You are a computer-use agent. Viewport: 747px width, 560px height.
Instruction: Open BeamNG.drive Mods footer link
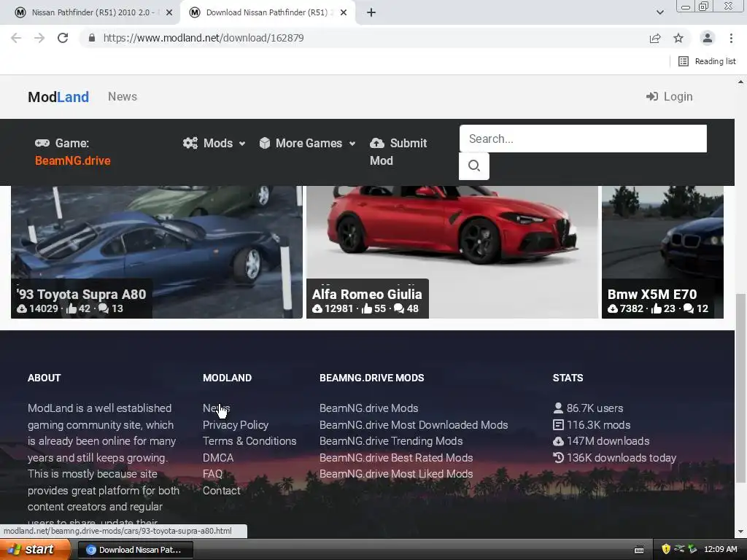[368, 408]
